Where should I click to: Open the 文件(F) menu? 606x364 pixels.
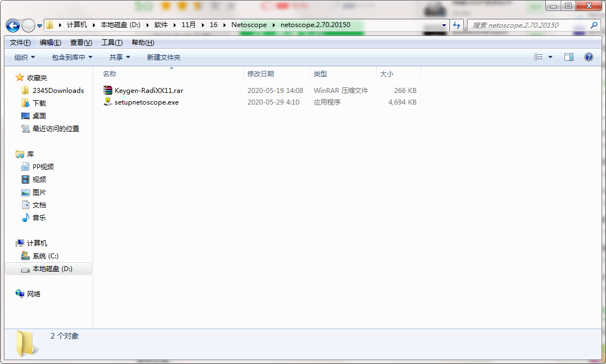[x=20, y=43]
